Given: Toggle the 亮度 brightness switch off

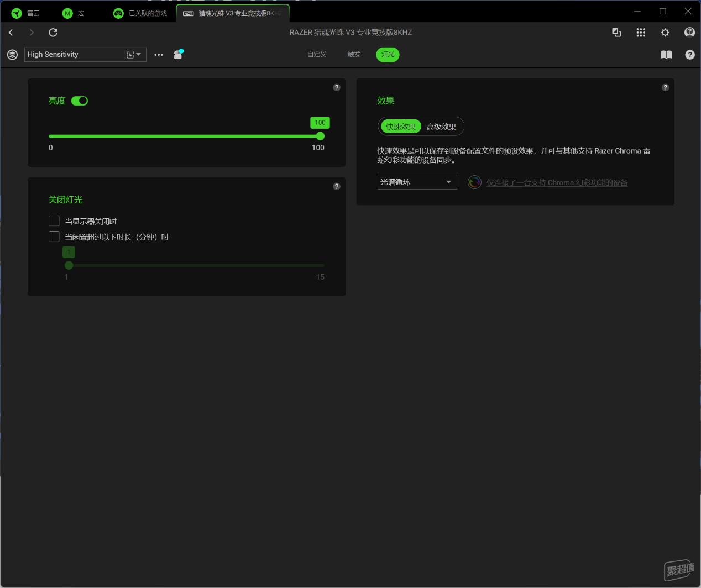Looking at the screenshot, I should pos(80,101).
